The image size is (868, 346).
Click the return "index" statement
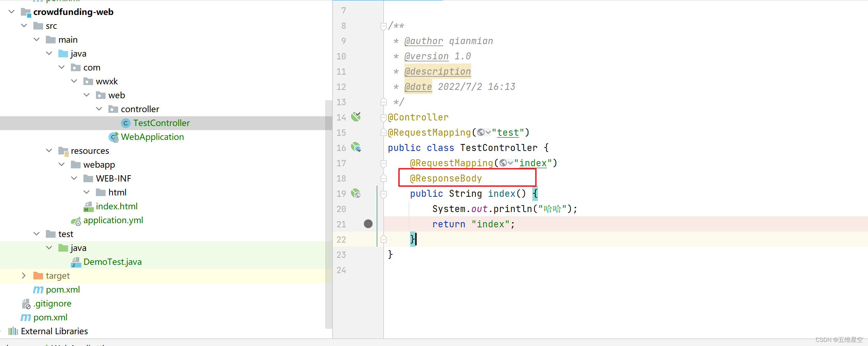[474, 224]
